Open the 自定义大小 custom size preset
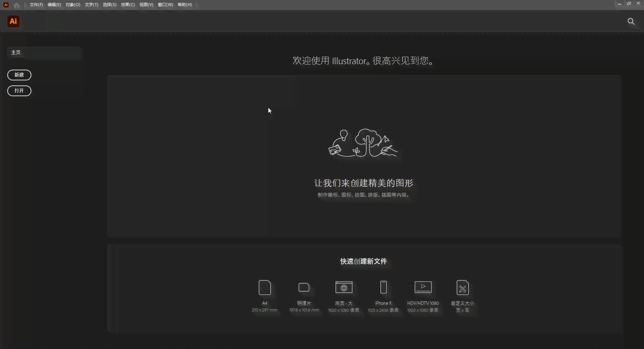This screenshot has height=349, width=644. 463,288
